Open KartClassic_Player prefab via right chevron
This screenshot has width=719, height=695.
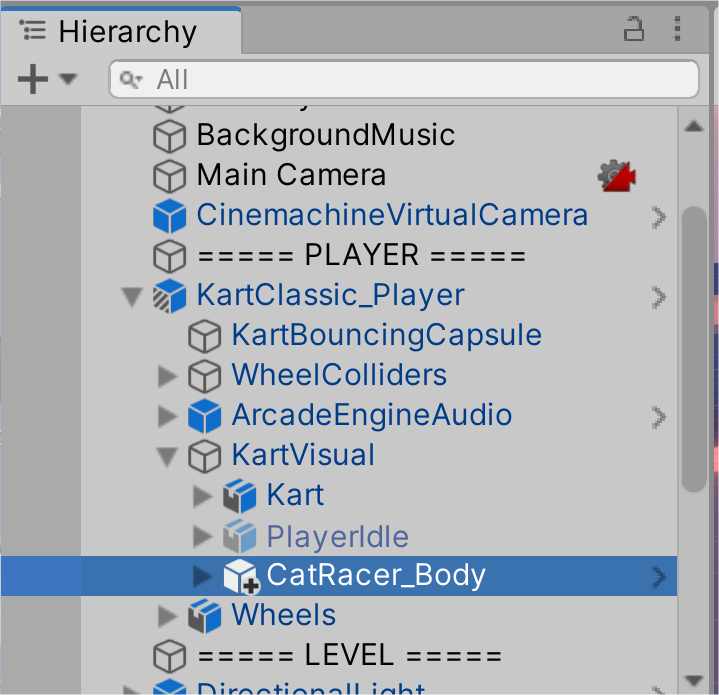[x=658, y=297]
